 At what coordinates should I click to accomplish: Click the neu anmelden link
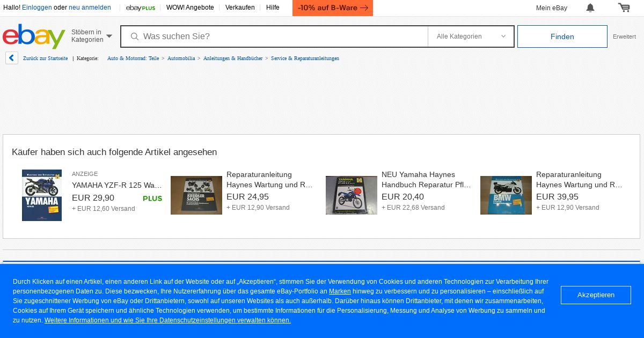pos(90,8)
